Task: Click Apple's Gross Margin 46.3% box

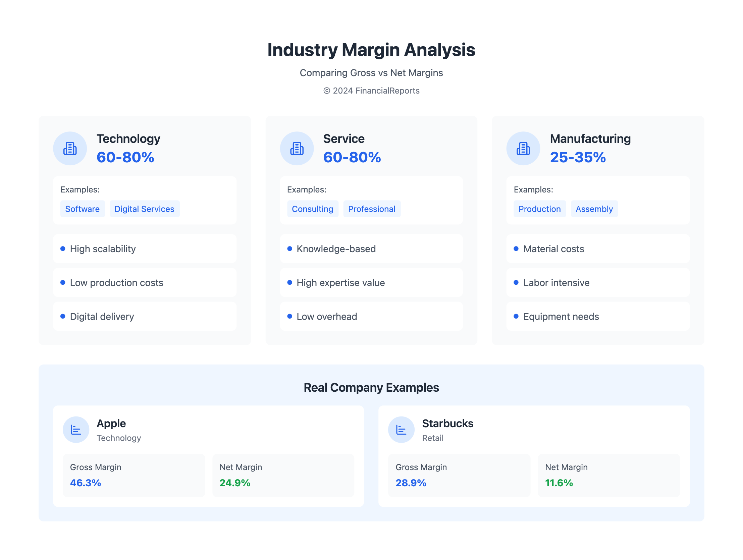Action: pyautogui.click(x=134, y=475)
